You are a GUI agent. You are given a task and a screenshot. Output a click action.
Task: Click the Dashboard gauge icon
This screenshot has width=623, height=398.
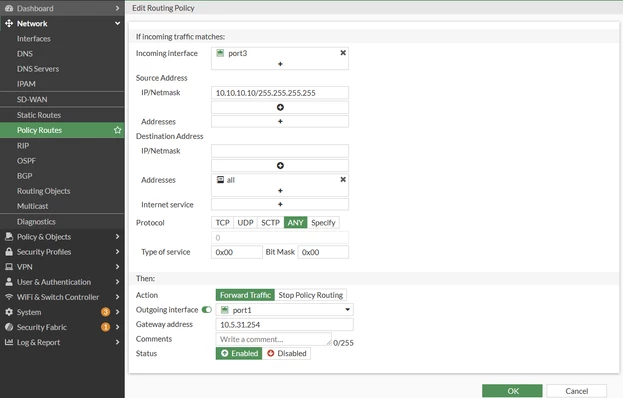click(x=9, y=8)
